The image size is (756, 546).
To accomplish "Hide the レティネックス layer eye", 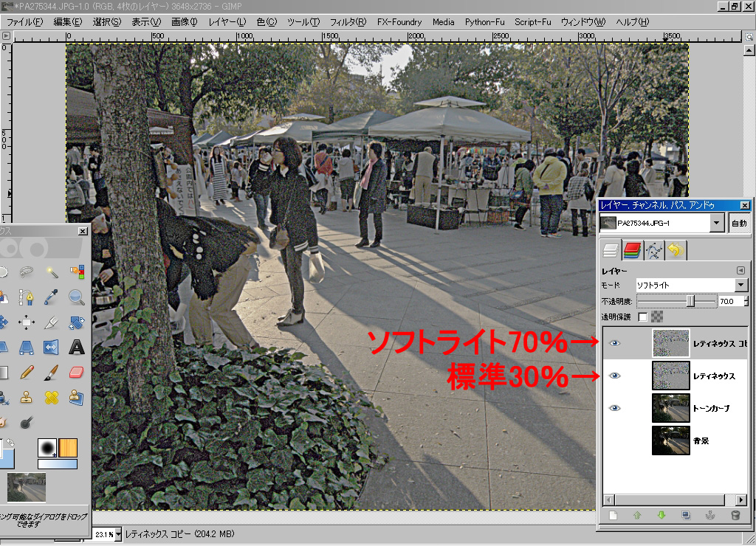I will pos(614,376).
